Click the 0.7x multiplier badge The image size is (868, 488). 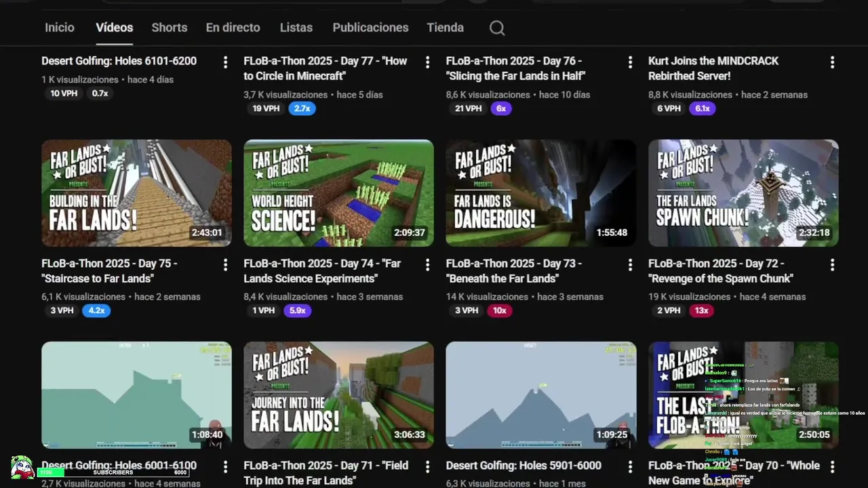pos(100,94)
